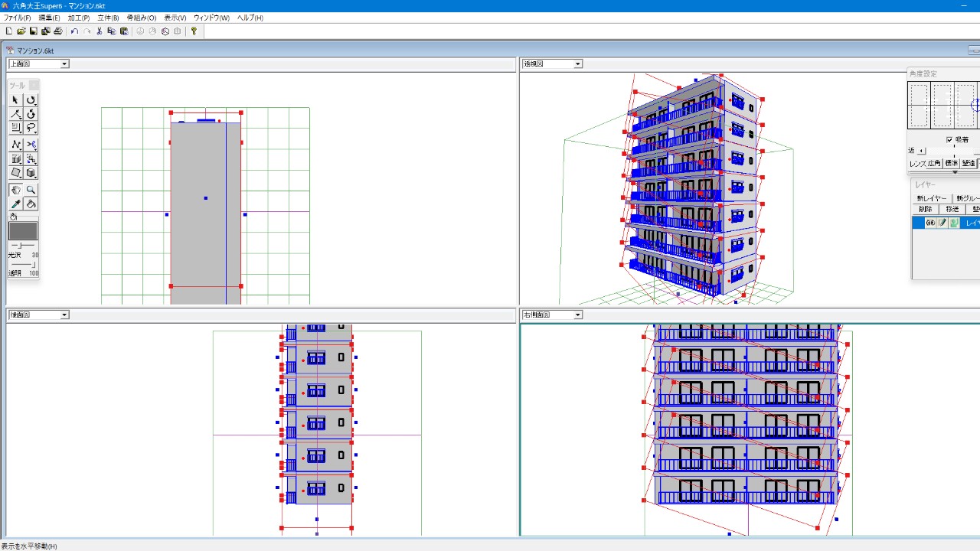The height and width of the screenshot is (551, 980).
Task: Open the 右側面図 view dropdown
Action: pyautogui.click(x=578, y=315)
